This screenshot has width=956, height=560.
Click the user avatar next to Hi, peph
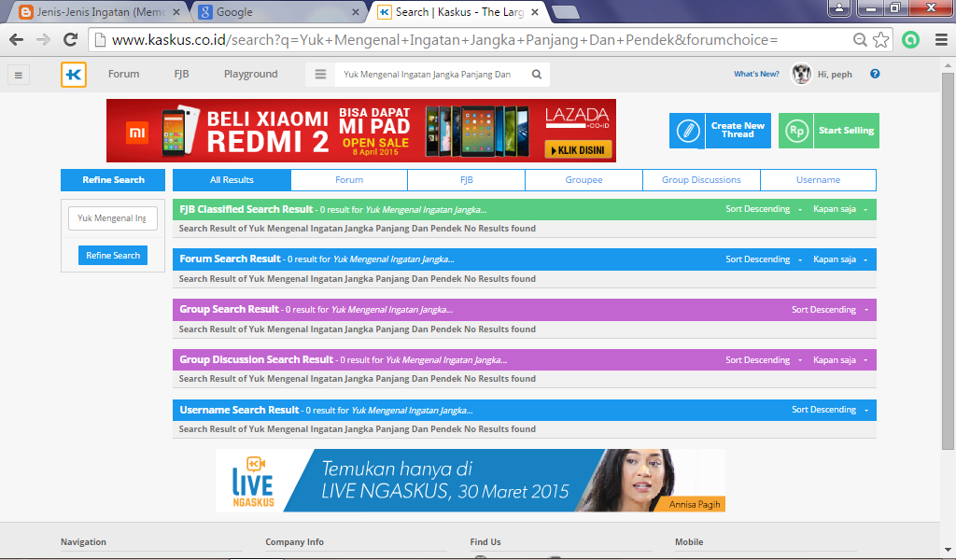pyautogui.click(x=801, y=74)
